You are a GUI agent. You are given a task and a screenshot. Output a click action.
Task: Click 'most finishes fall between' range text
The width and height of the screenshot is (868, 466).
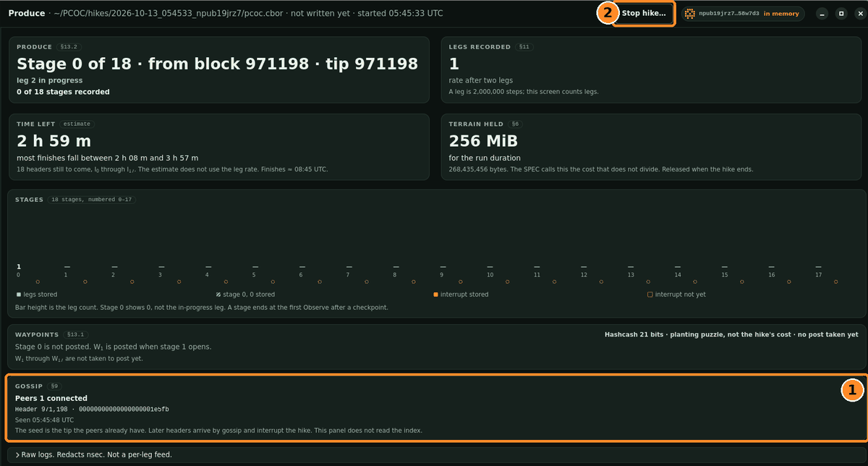[x=108, y=158]
